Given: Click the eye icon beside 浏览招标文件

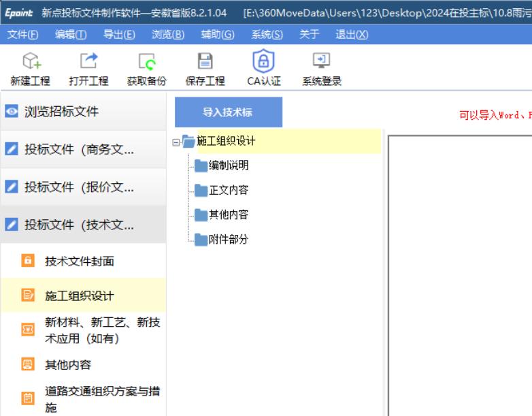Looking at the screenshot, I should pos(12,111).
